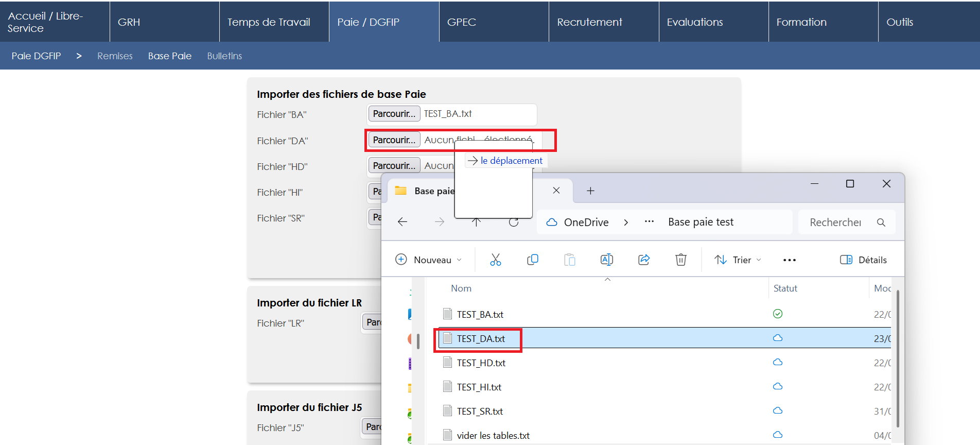Click the Cut scissors icon in Explorer toolbar
The height and width of the screenshot is (445, 980).
[x=495, y=260]
